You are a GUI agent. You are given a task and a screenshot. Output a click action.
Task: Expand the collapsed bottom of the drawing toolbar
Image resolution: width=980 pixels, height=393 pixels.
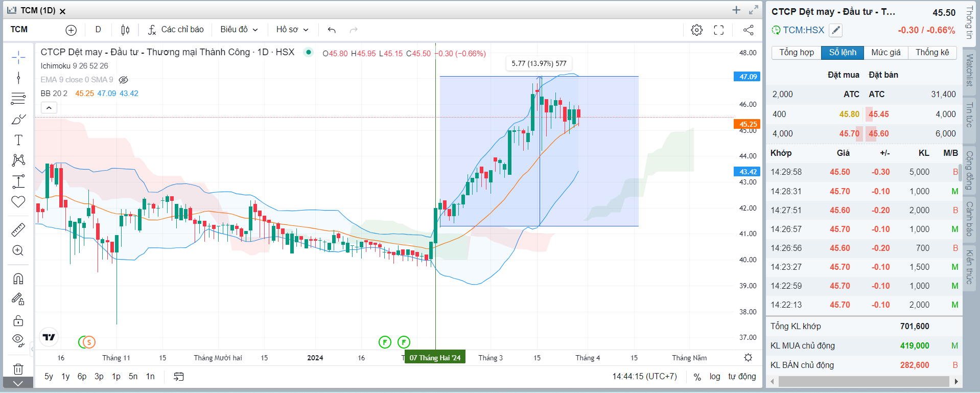(x=18, y=383)
